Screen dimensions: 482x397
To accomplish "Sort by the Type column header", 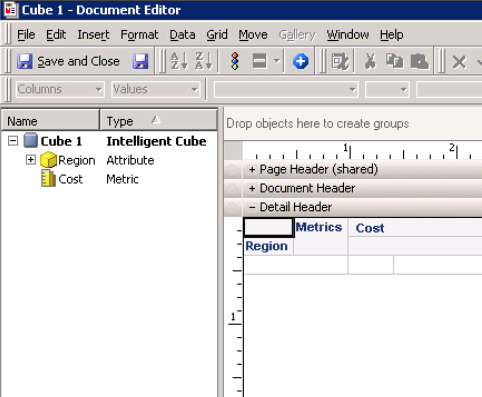I will [158, 121].
